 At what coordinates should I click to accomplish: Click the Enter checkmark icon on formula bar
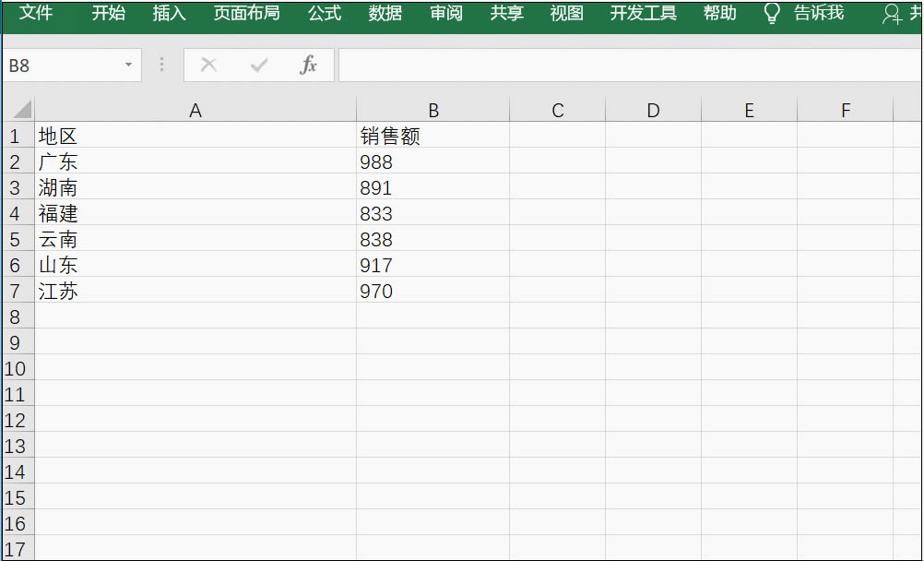click(259, 65)
